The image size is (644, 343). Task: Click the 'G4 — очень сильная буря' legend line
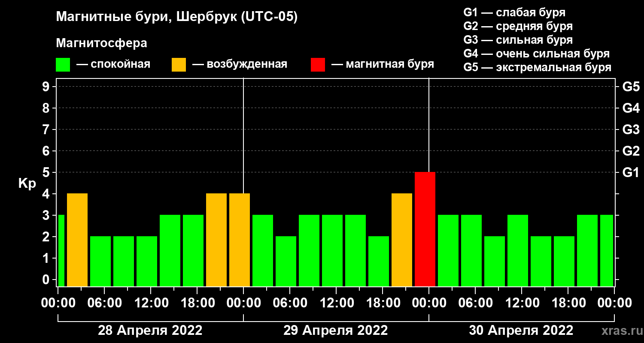click(x=536, y=54)
